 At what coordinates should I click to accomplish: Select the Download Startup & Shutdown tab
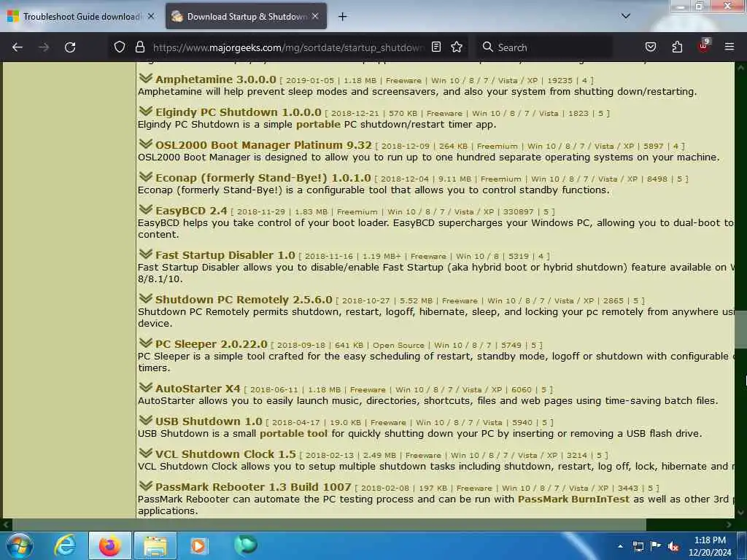(x=246, y=17)
